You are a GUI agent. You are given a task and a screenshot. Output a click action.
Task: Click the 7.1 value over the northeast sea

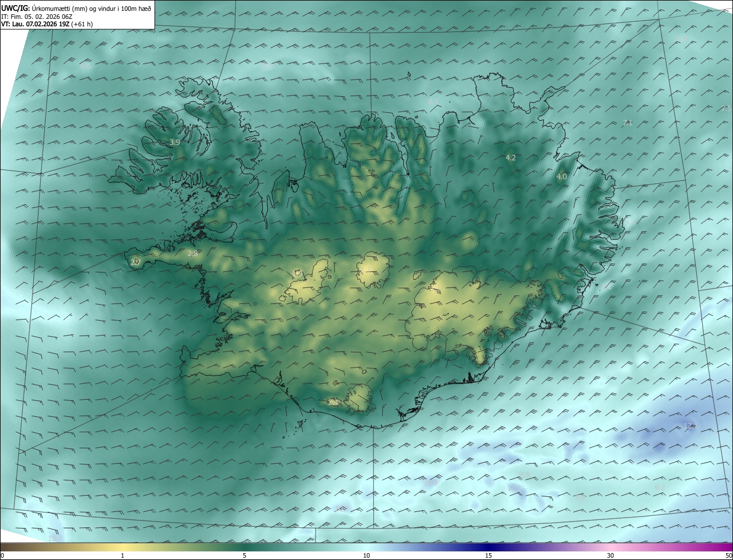[627, 123]
